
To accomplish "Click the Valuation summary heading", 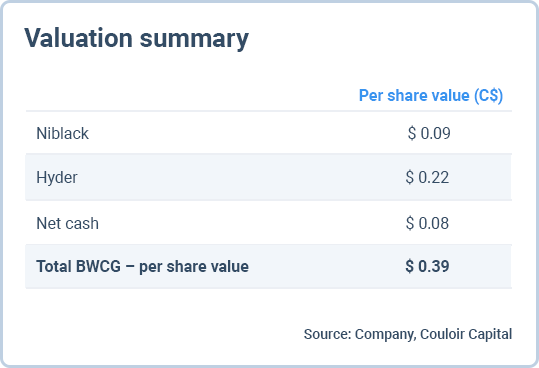I will click(136, 38).
